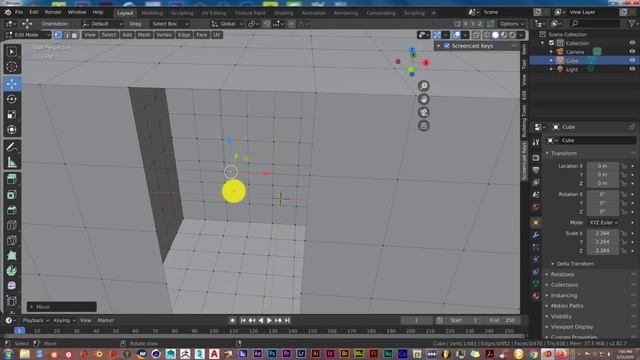Viewport: 640px width, 360px height.
Task: Collapse the Transform panel
Action: pyautogui.click(x=563, y=153)
